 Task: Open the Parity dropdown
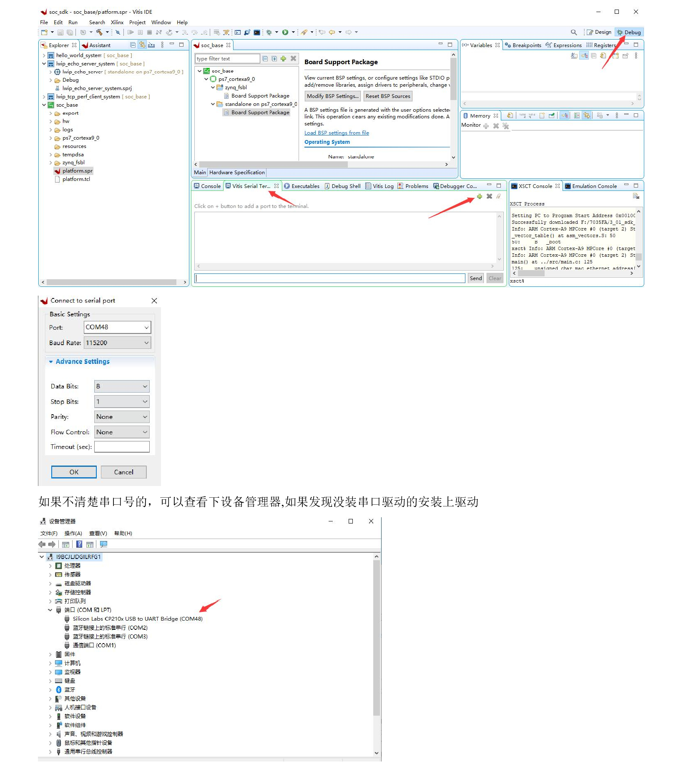pos(122,417)
